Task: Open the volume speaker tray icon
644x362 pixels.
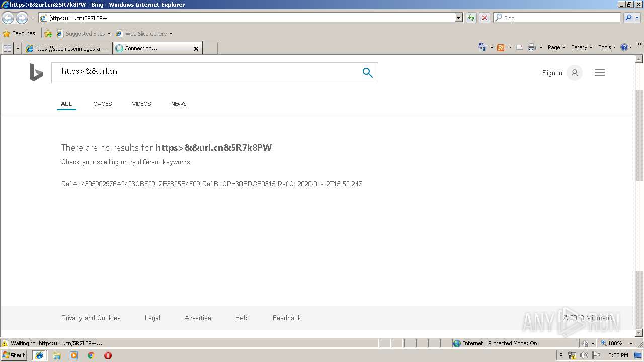Action: [584, 355]
